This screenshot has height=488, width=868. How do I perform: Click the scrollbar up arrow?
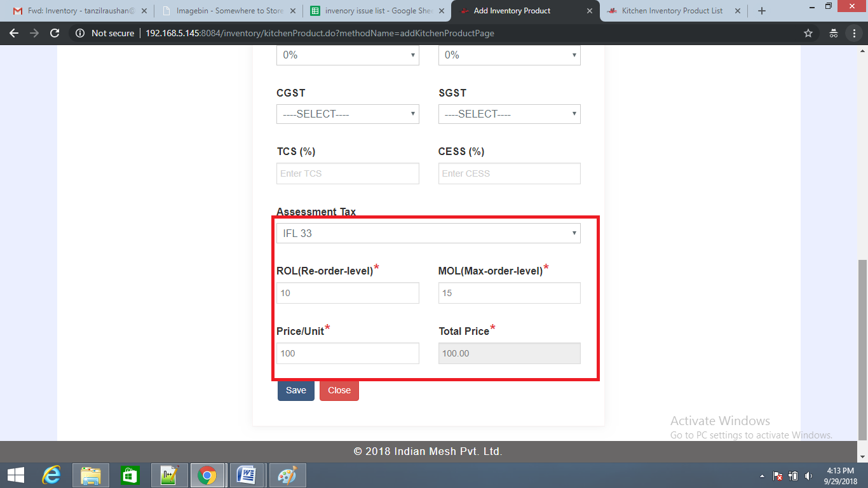click(x=862, y=50)
